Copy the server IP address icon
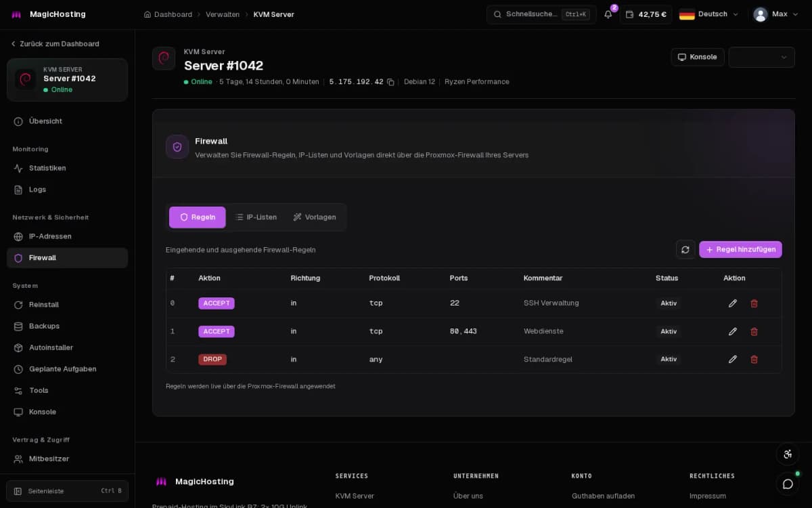 coord(390,82)
